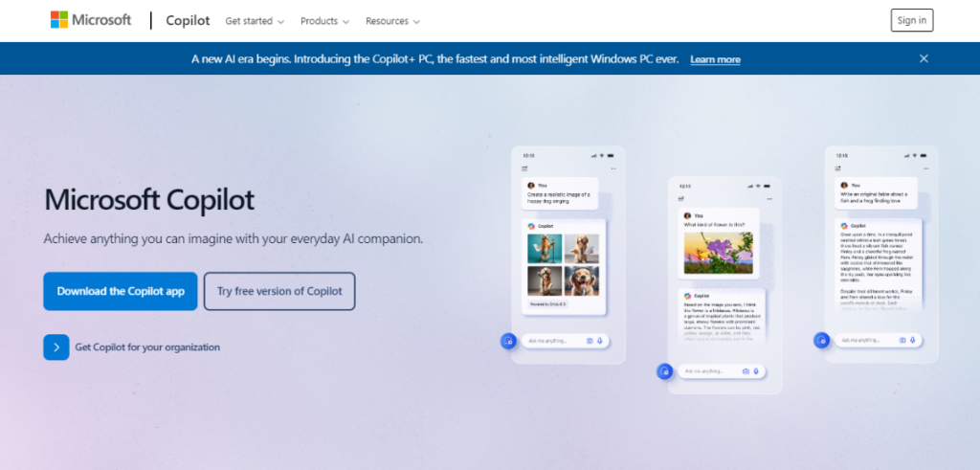Click the camera icon in middle phone
This screenshot has height=470, width=980.
coord(746,371)
